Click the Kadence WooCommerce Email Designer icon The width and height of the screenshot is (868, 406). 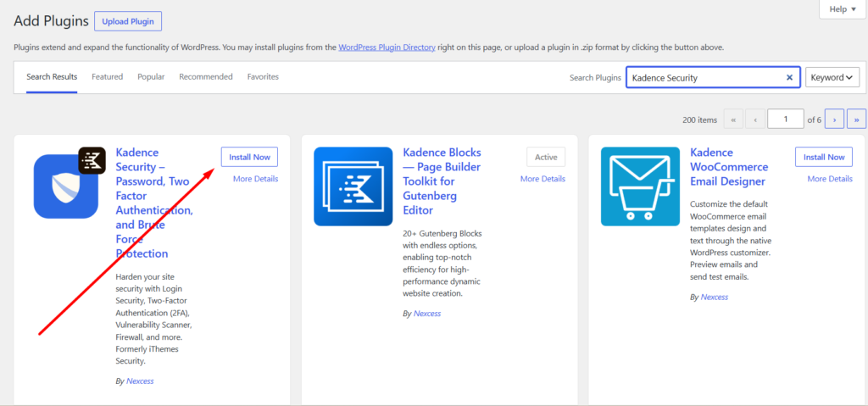[641, 186]
